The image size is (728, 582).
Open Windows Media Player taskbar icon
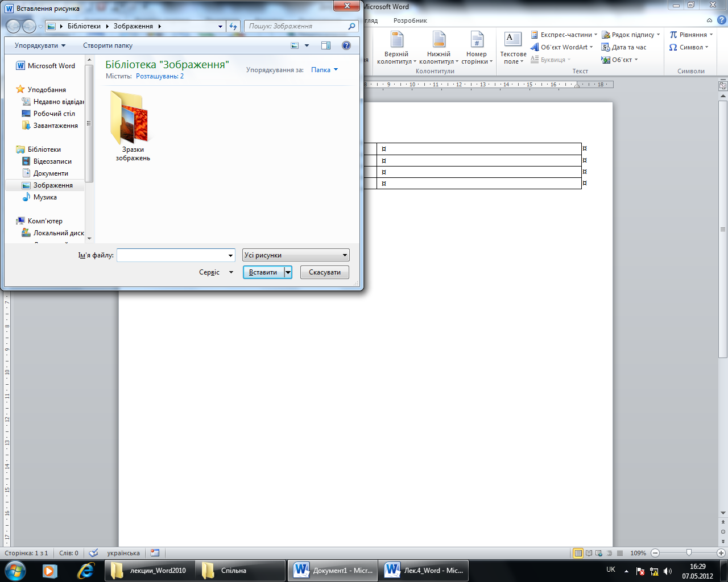pos(50,570)
